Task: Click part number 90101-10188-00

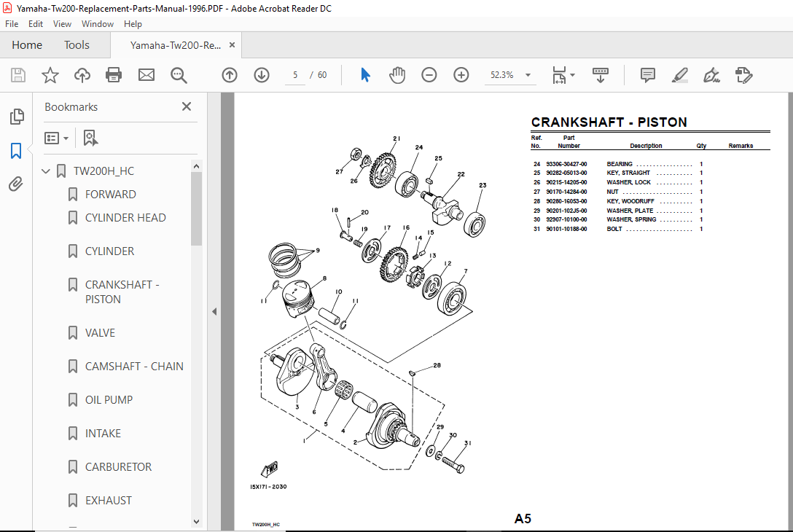Action: 566,229
